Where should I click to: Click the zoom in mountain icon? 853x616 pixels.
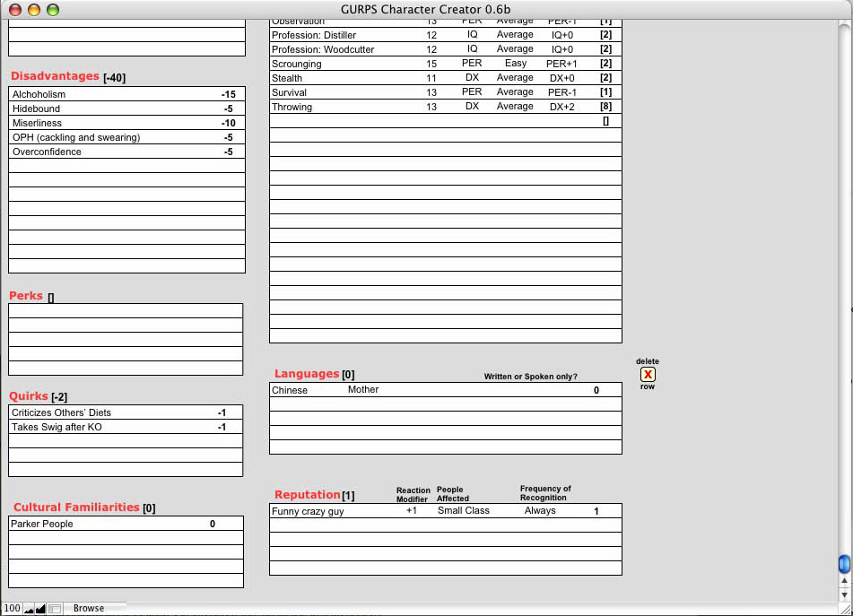pyautogui.click(x=40, y=609)
